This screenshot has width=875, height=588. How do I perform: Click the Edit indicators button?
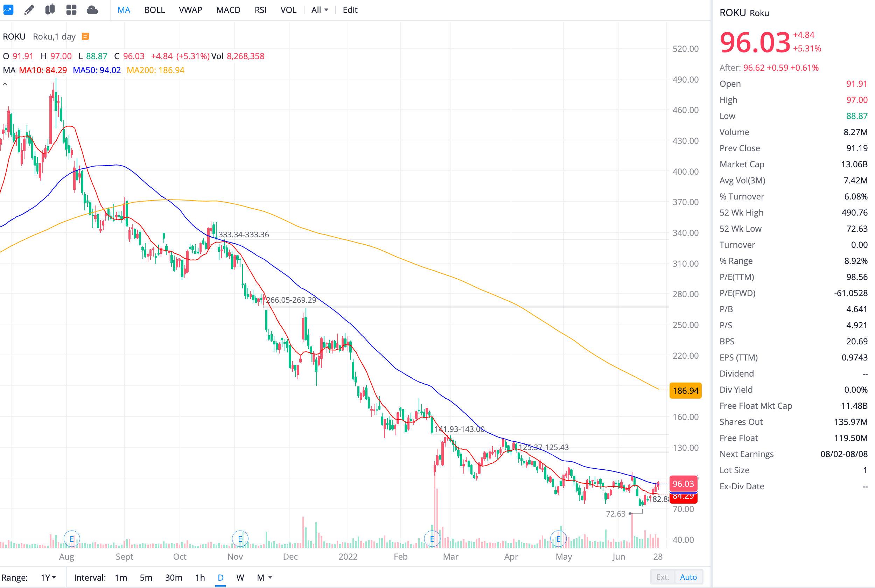point(350,10)
